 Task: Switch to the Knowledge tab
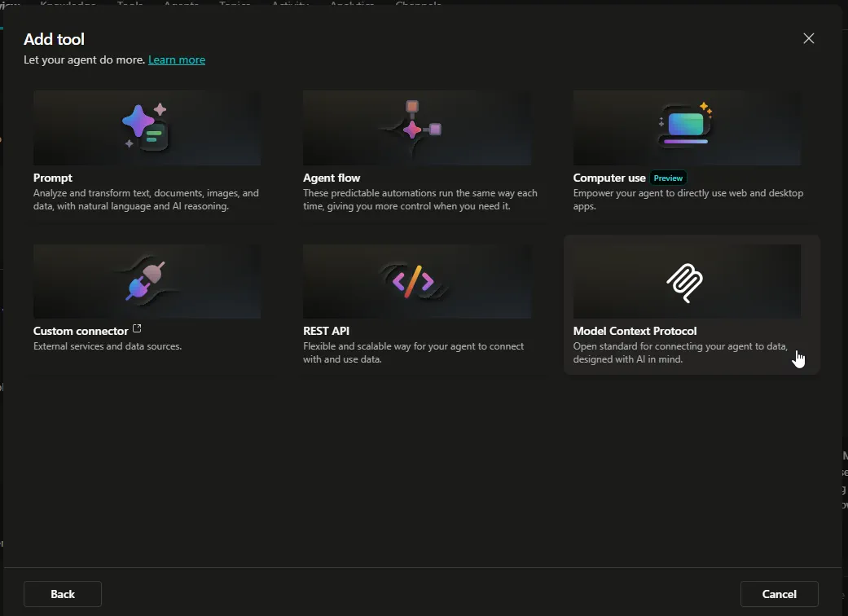[x=68, y=5]
